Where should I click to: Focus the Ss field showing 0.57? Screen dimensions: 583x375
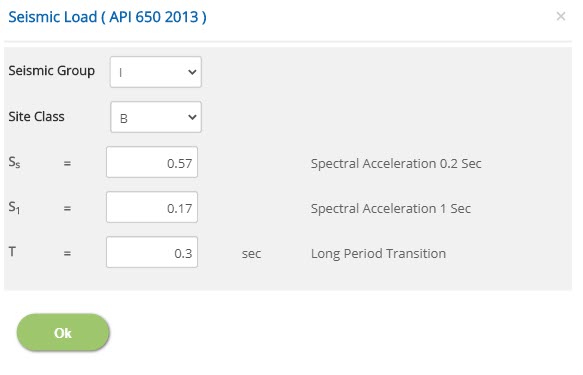[152, 162]
